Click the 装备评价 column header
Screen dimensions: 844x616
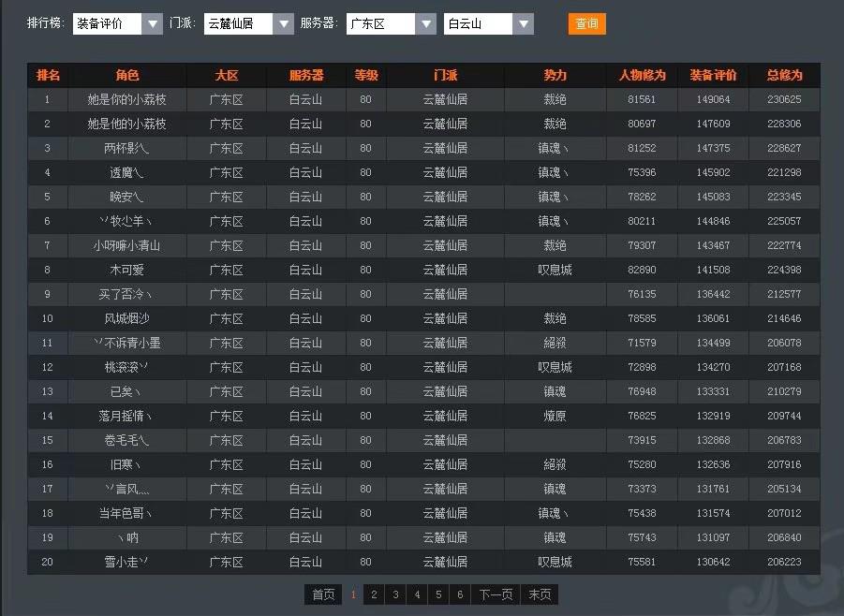coord(713,75)
